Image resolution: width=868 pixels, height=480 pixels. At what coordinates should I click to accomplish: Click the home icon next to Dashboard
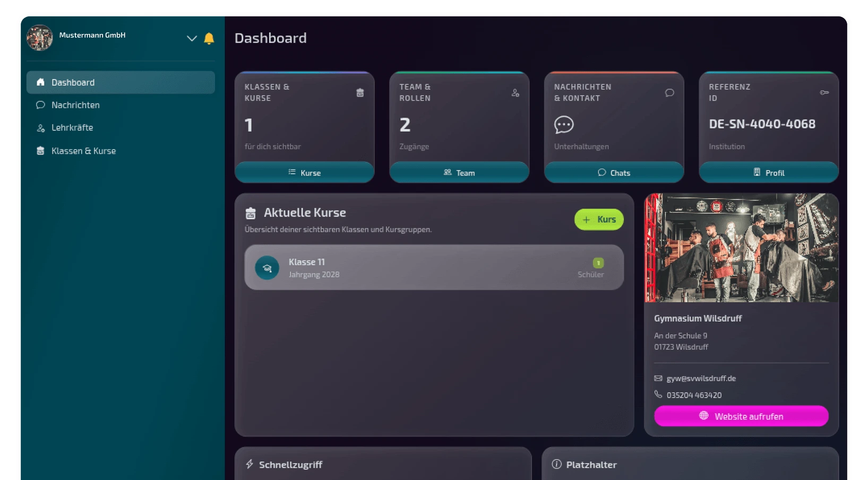point(40,82)
